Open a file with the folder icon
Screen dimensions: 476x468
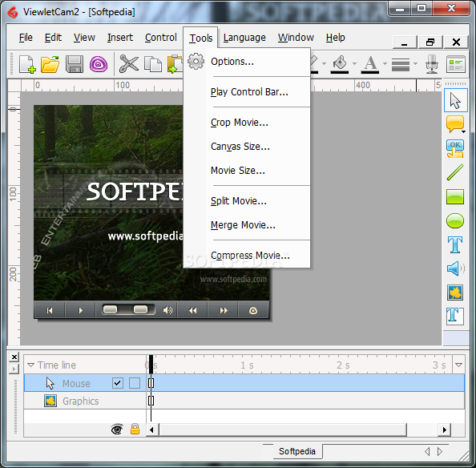50,64
